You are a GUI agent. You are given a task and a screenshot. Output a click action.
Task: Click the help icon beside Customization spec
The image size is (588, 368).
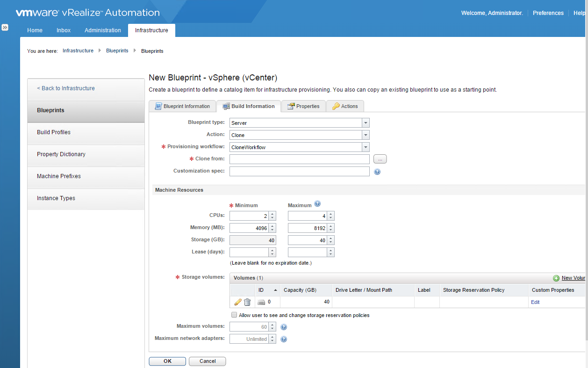[377, 172]
